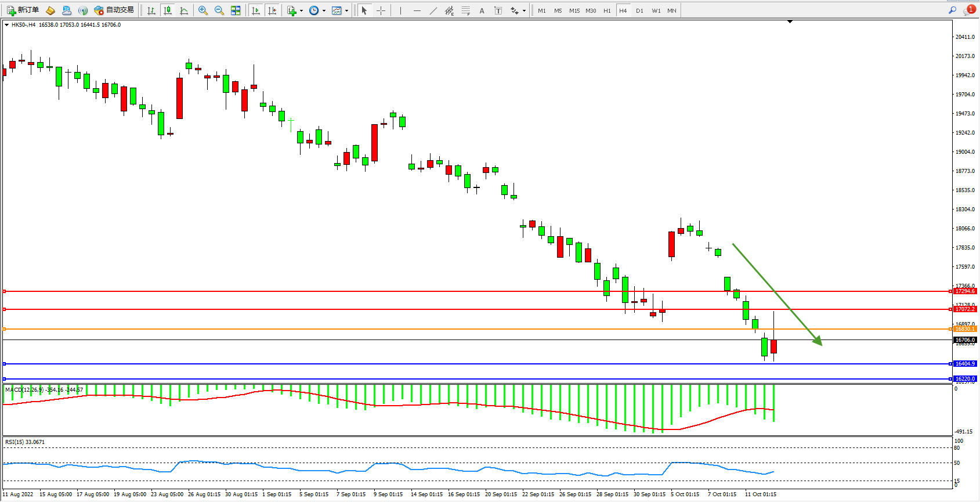The width and height of the screenshot is (980, 502).
Task: Select the M15 timeframe
Action: coord(574,10)
